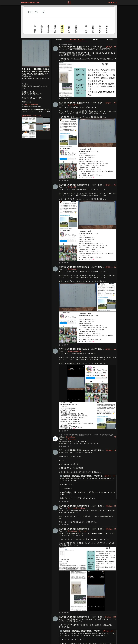This screenshot has width=138, height=644.
Task: Open the profile banner image
Action: [x=69, y=21]
